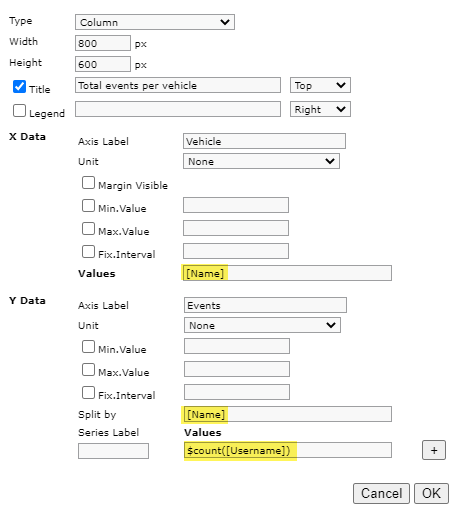Click the Cancel button

[381, 493]
